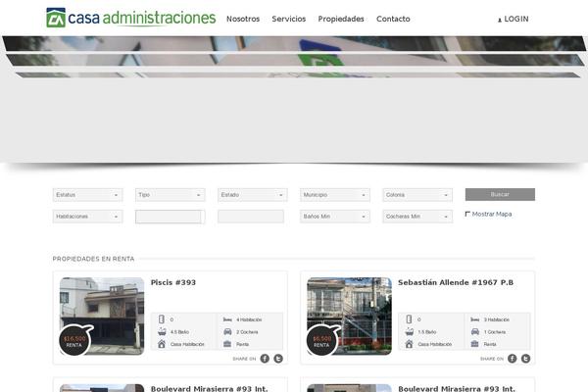Click '1 Cochera' in Sebastián Allende card
This screenshot has width=588, height=392.
pyautogui.click(x=495, y=332)
